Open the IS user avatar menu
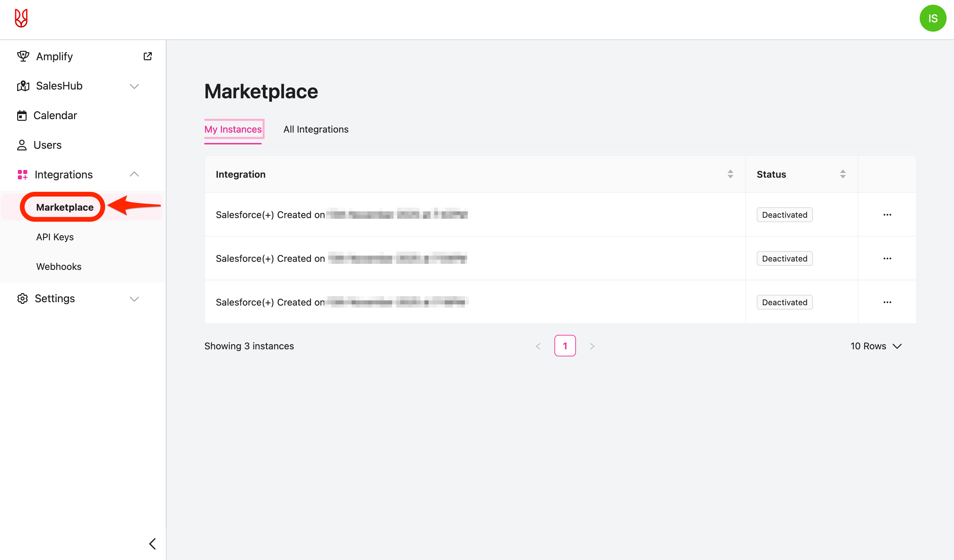 [932, 18]
